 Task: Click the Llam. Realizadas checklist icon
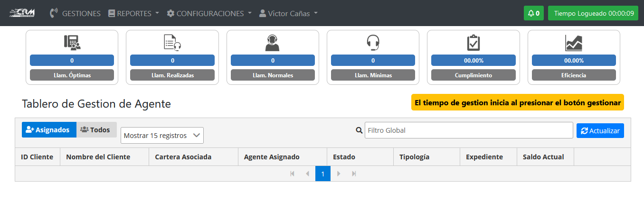(x=172, y=43)
